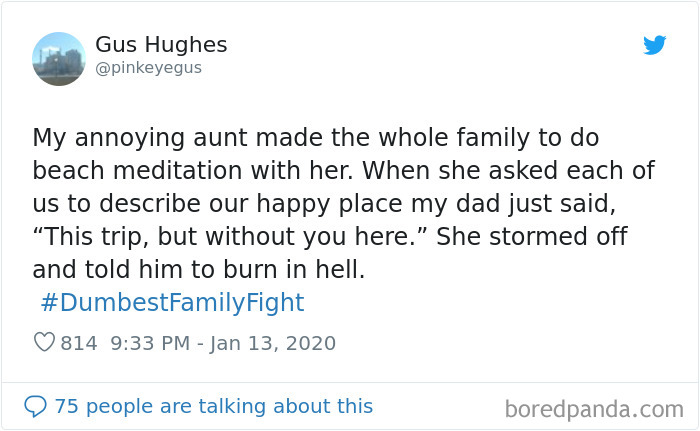Click the 9:33 PM time
Viewport: 700px width, 431px height.
(x=150, y=343)
